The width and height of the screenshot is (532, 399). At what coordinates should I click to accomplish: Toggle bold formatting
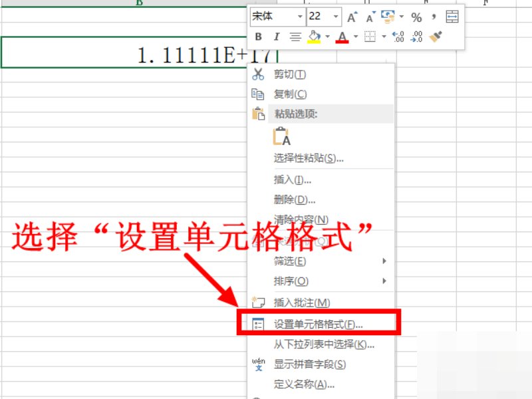(257, 35)
